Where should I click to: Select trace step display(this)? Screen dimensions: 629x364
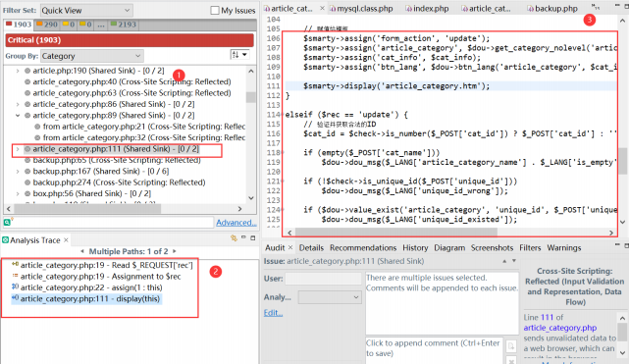85,298
